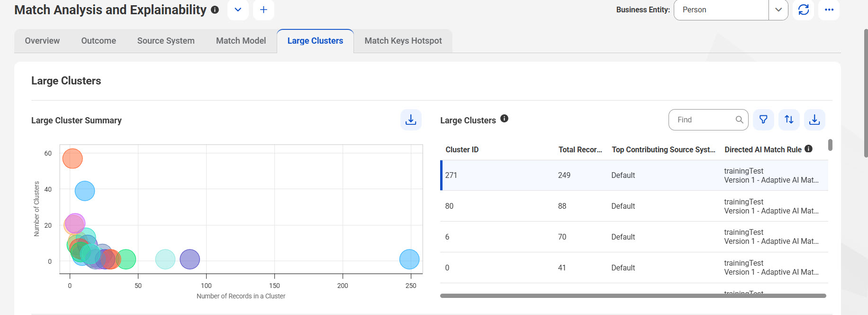Click the trainingTest rule in row 80

743,202
